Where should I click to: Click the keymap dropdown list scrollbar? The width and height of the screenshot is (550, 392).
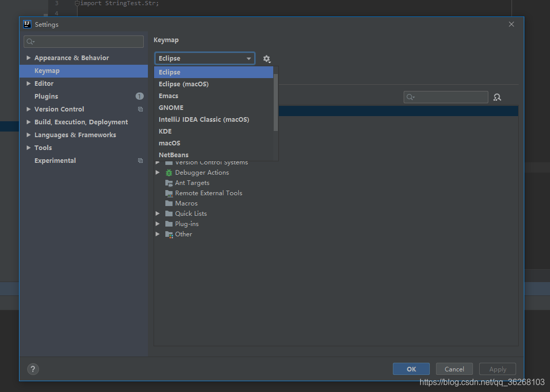point(276,102)
